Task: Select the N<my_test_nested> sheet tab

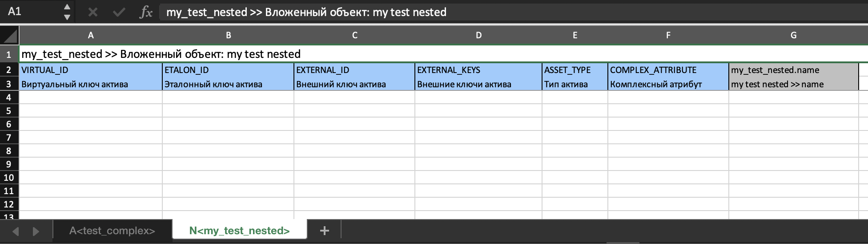Action: (x=239, y=231)
